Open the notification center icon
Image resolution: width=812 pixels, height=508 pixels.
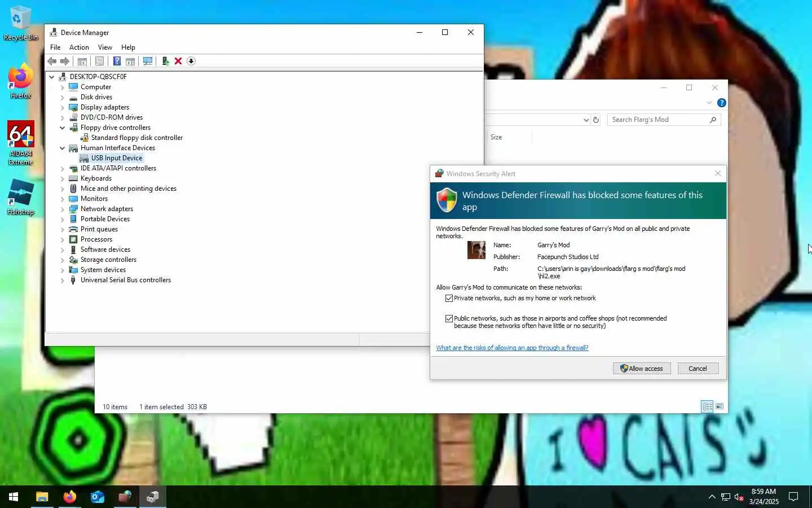click(x=793, y=497)
